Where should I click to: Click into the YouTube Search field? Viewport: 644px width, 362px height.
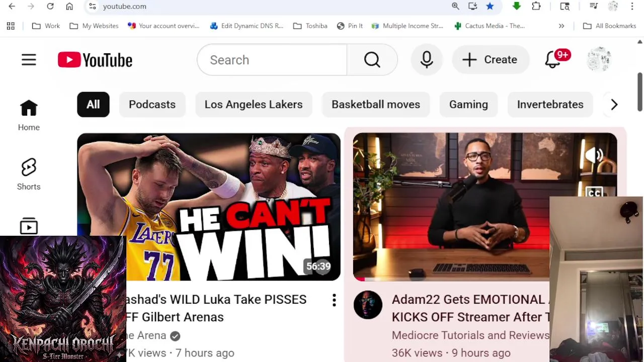272,60
